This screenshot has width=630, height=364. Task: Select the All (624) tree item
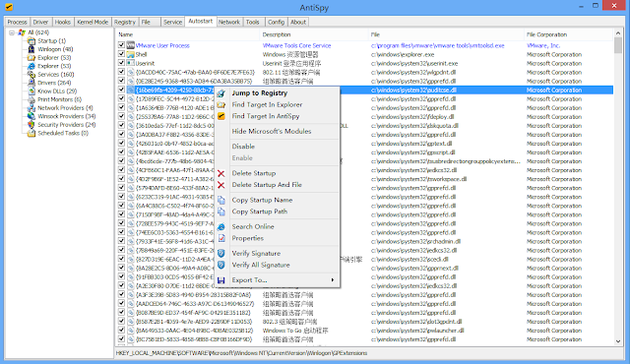(38, 32)
